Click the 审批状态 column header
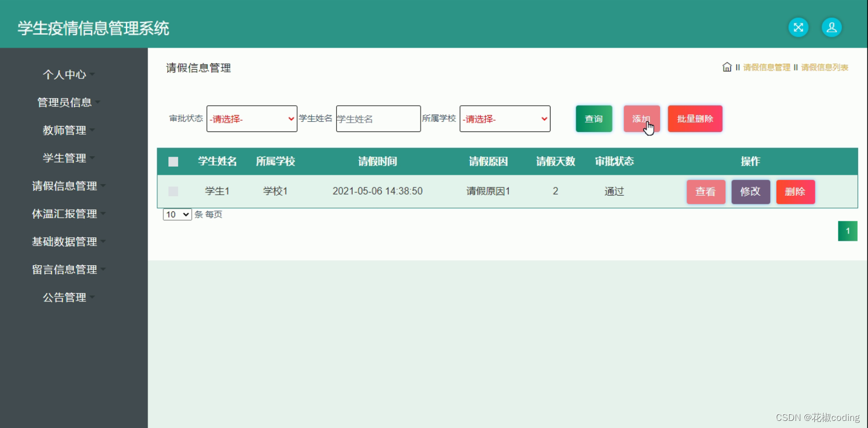Screen dimensions: 868x428 [x=614, y=162]
